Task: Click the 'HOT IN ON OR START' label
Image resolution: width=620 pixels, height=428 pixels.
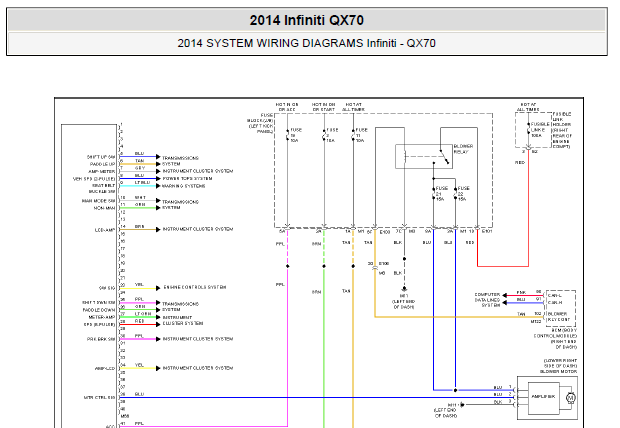Action: pyautogui.click(x=323, y=107)
